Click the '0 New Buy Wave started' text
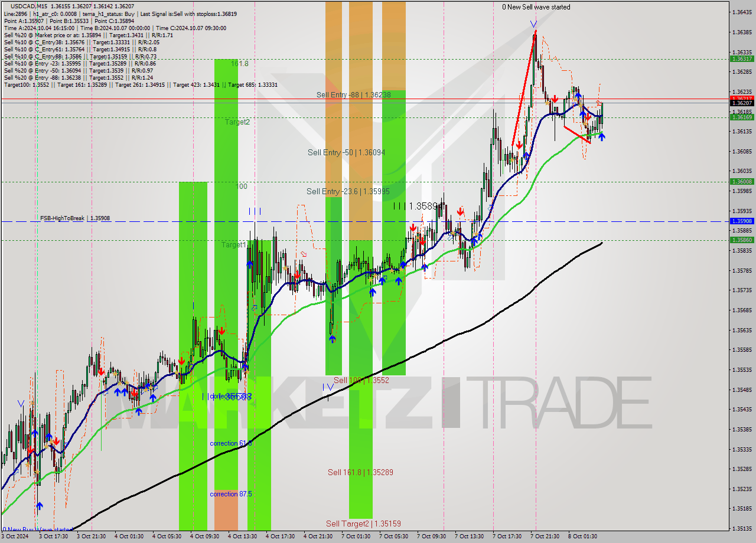This screenshot has height=543, width=756. 37,529
